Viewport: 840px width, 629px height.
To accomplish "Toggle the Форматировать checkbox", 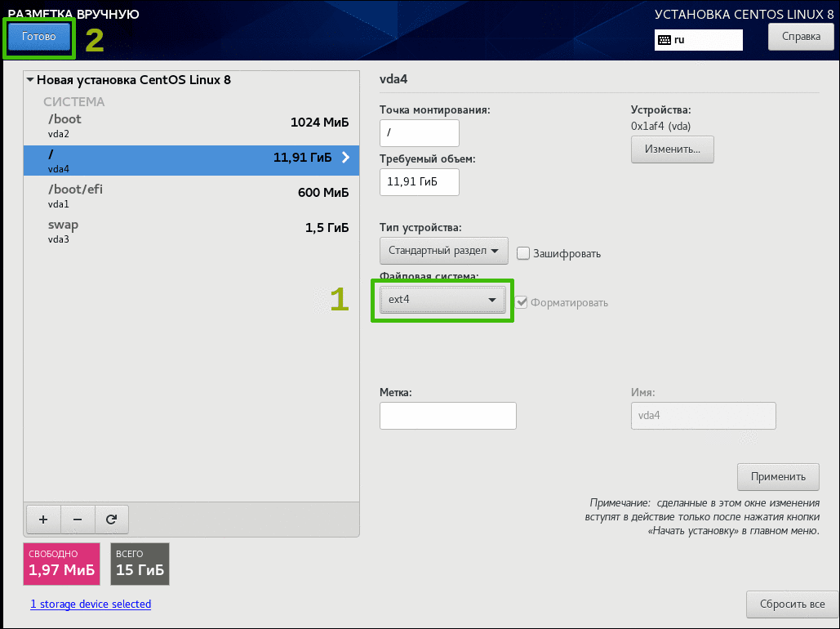I will (522, 302).
